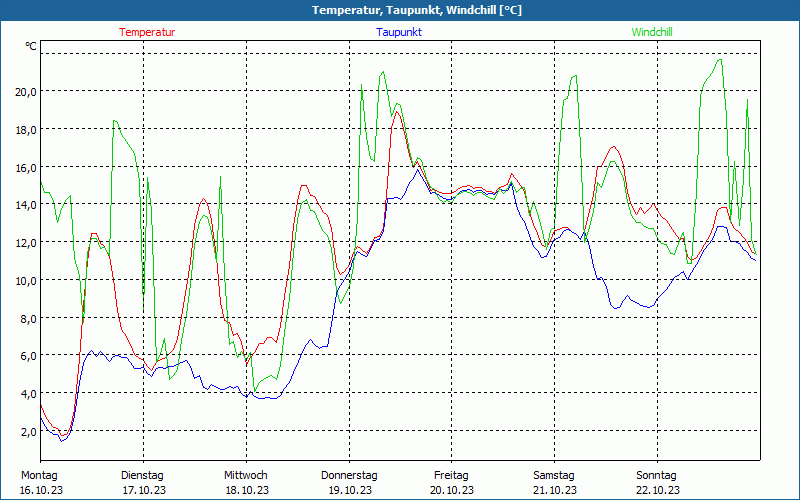Click the 2,0 y-axis value
The height and width of the screenshot is (500, 800).
(x=29, y=431)
